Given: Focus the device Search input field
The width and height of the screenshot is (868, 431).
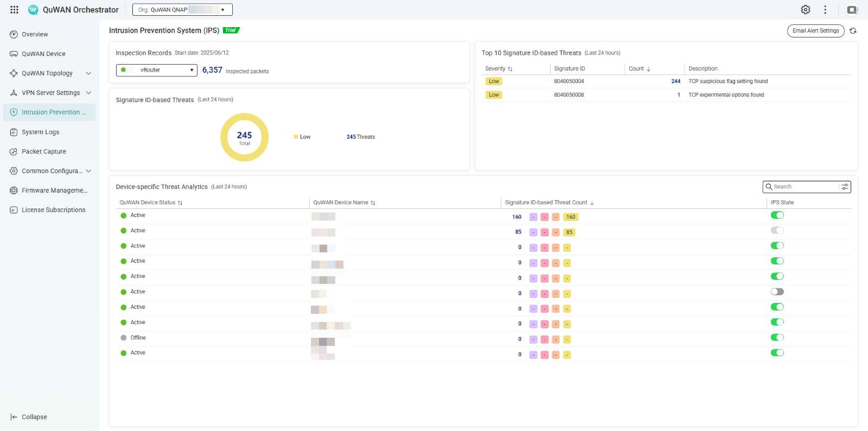Looking at the screenshot, I should click(x=805, y=187).
